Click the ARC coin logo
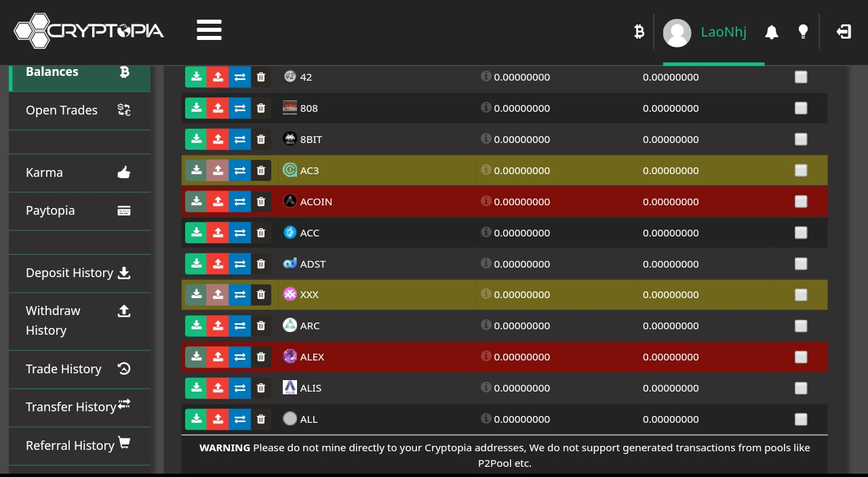Image resolution: width=868 pixels, height=477 pixels. click(290, 325)
